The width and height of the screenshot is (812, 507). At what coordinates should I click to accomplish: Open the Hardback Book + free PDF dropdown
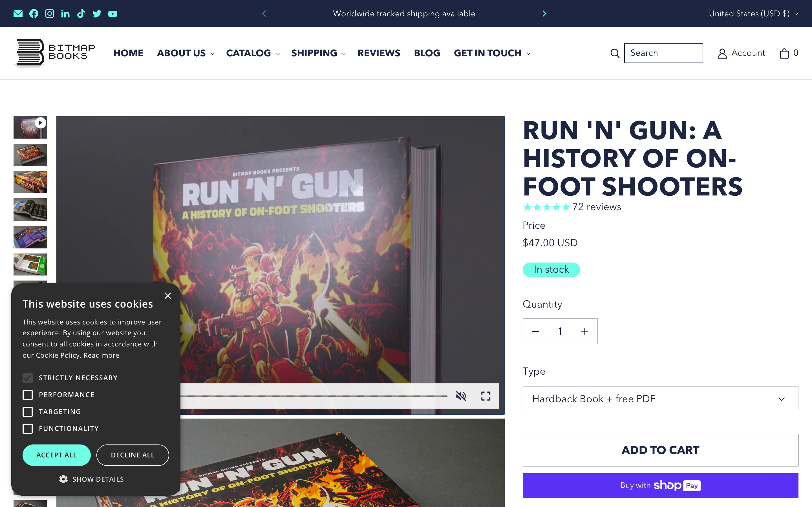[660, 399]
